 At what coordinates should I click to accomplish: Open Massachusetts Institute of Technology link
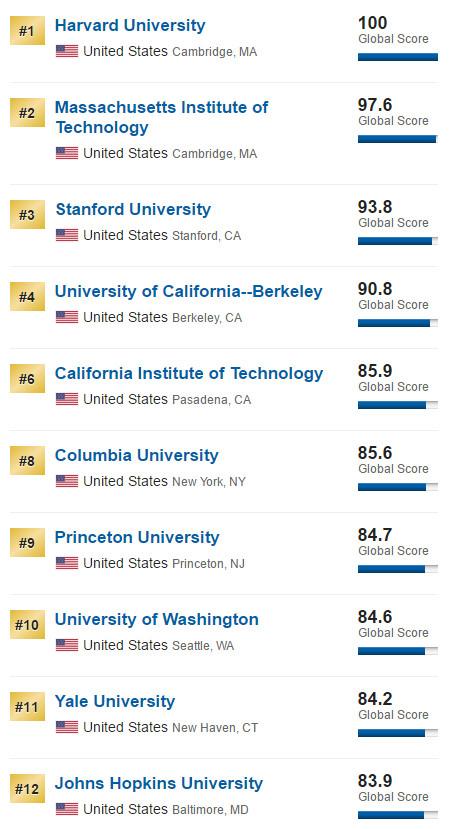click(x=161, y=117)
